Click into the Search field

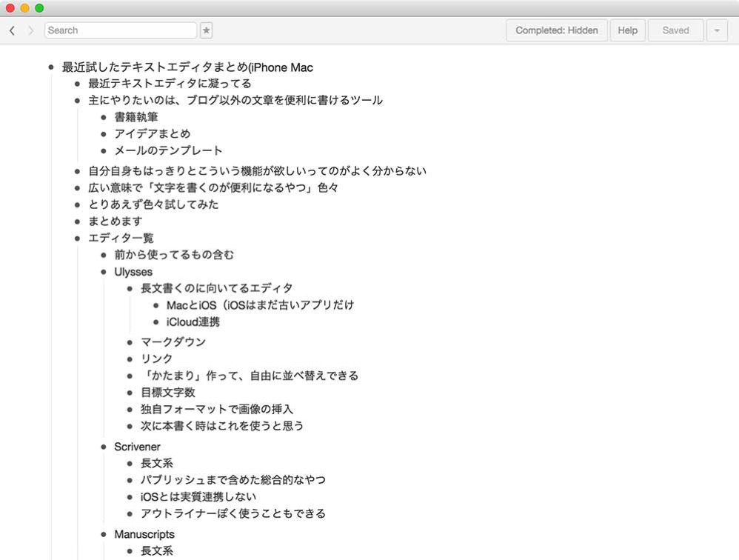121,30
